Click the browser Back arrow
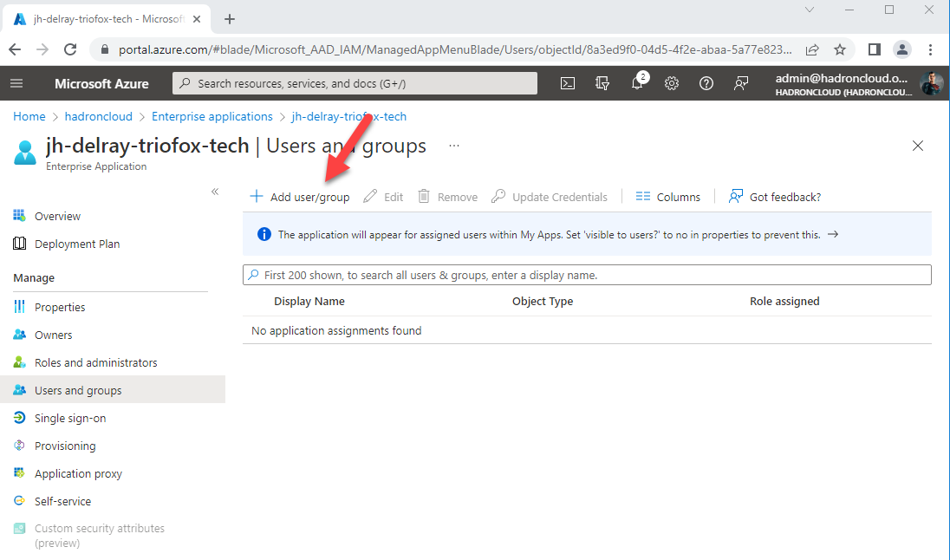This screenshot has height=560, width=950. click(15, 49)
